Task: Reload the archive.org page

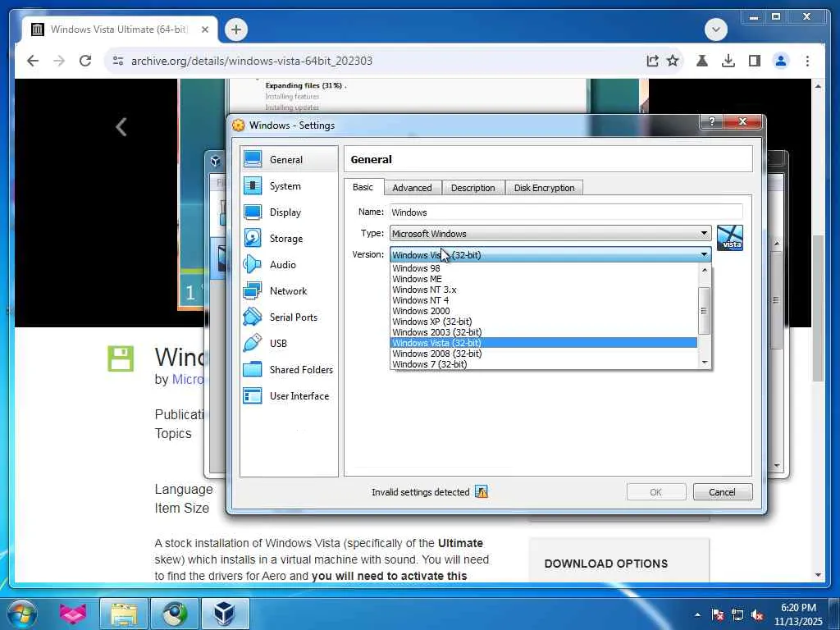Action: 85,61
